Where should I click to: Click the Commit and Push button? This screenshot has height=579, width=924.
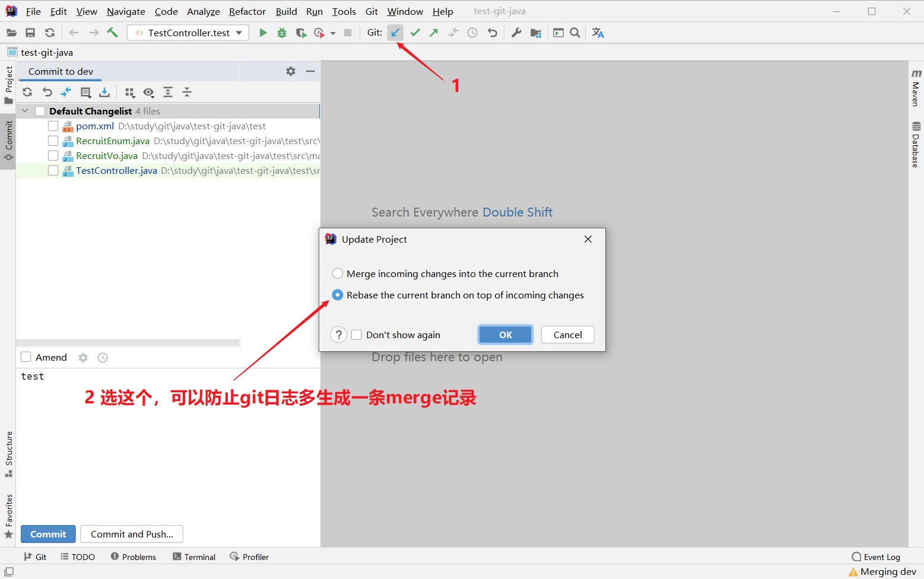pyautogui.click(x=132, y=534)
